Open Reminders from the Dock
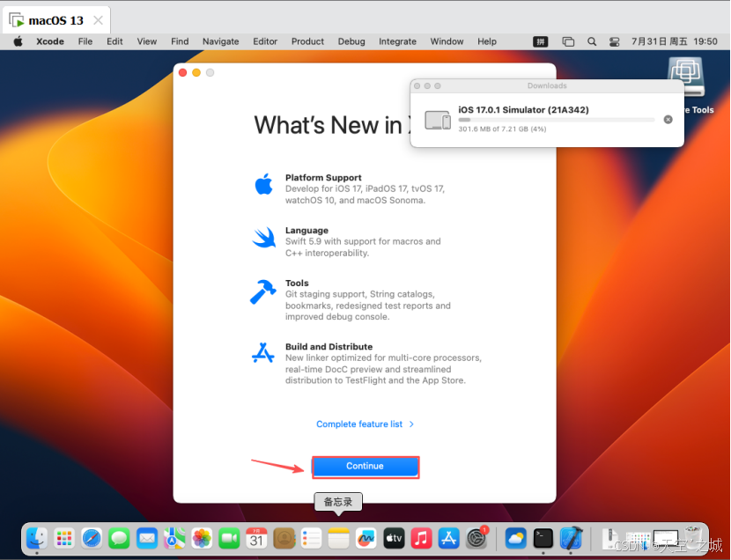The image size is (731, 560). click(312, 539)
